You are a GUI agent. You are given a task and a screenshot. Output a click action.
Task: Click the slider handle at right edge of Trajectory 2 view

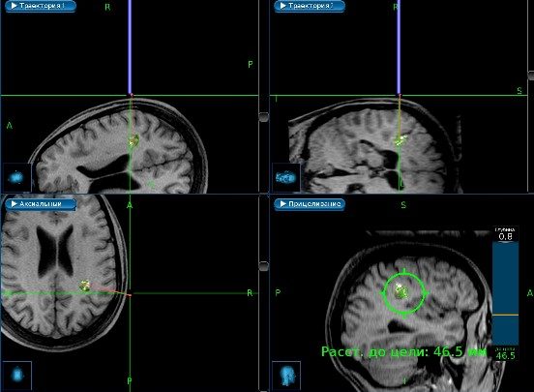pos(531,75)
